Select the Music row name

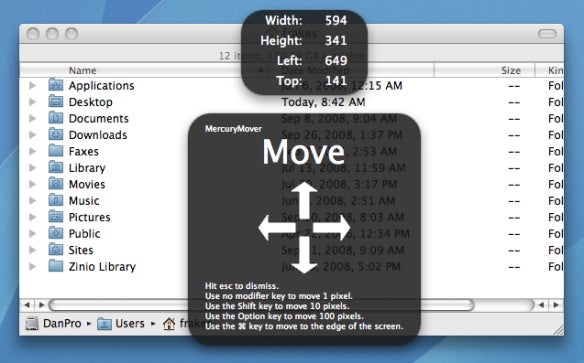coord(84,201)
